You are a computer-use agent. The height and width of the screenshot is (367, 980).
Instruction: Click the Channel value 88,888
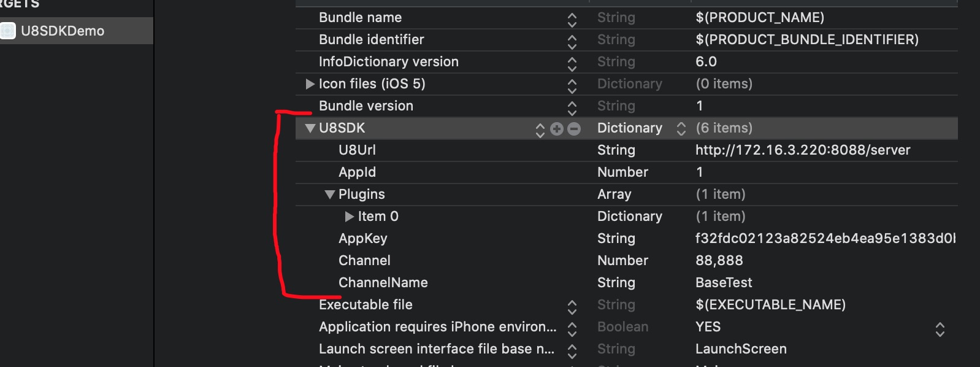point(719,261)
